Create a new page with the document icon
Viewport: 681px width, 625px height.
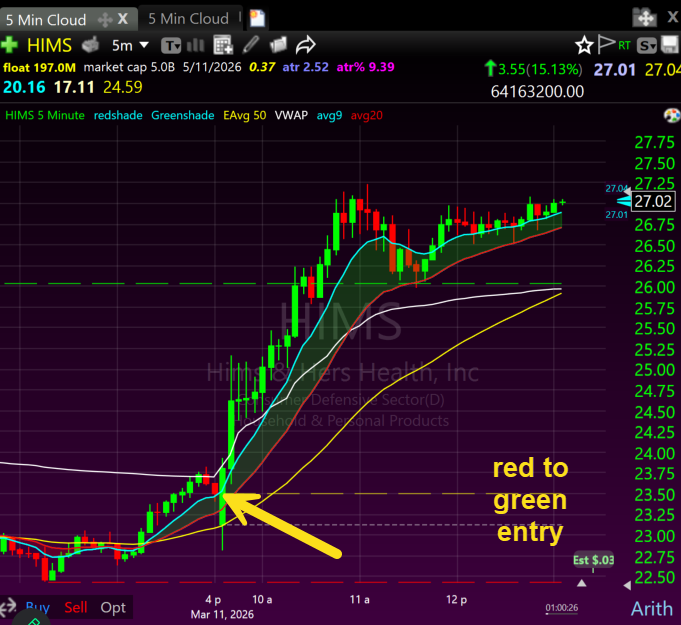[x=257, y=19]
